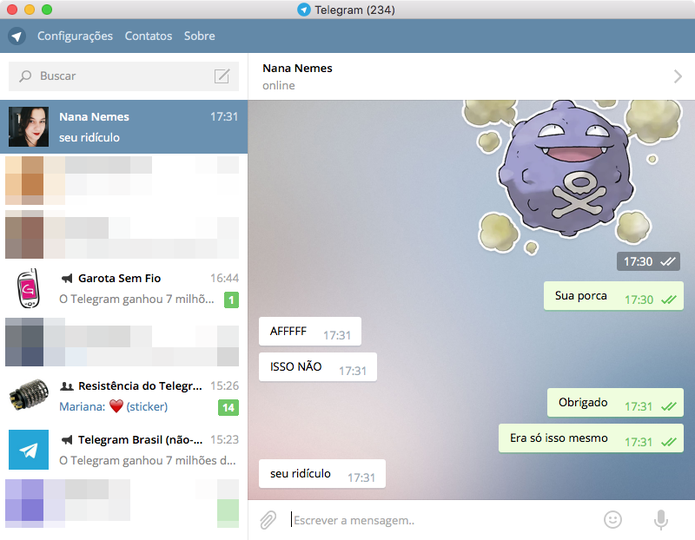The height and width of the screenshot is (540, 695).
Task: Compose a new message with pencil icon
Action: tap(222, 76)
